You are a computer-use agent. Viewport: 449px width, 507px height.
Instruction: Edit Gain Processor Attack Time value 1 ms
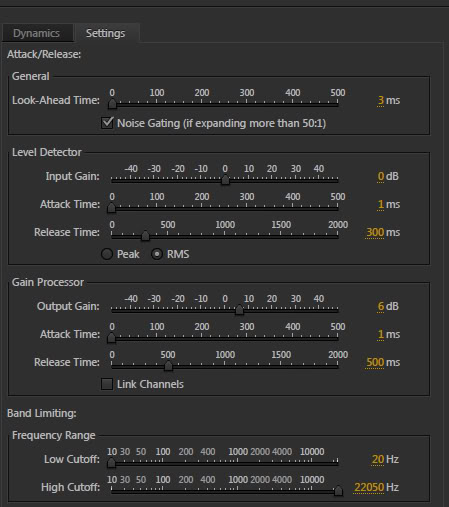(381, 334)
